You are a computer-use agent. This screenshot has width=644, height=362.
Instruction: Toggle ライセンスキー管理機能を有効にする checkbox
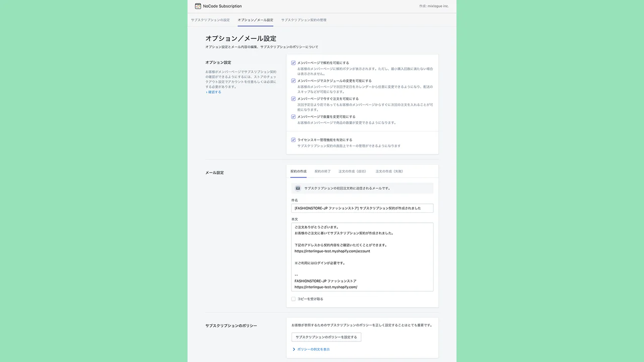(x=293, y=140)
